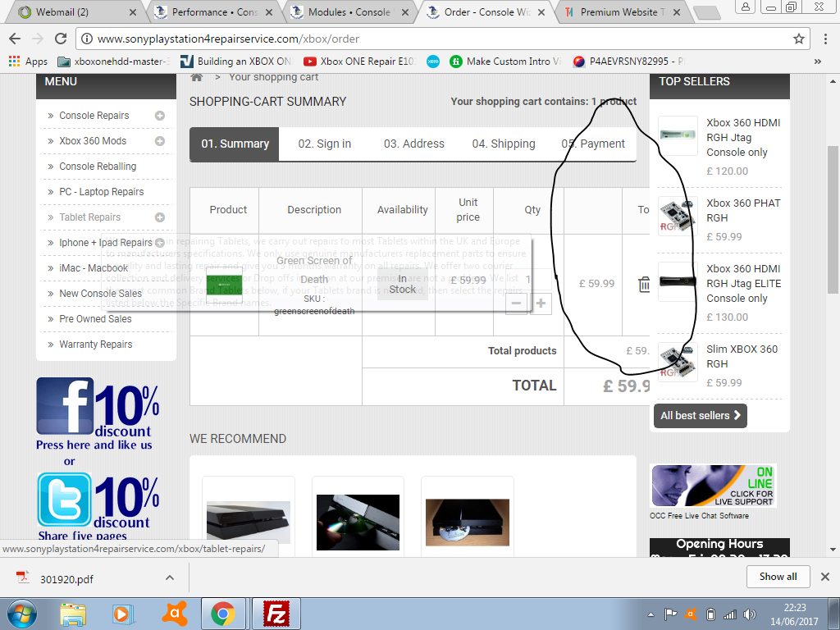Open the Apps bookmarks shortcut
This screenshot has height=630, width=840.
tap(28, 62)
